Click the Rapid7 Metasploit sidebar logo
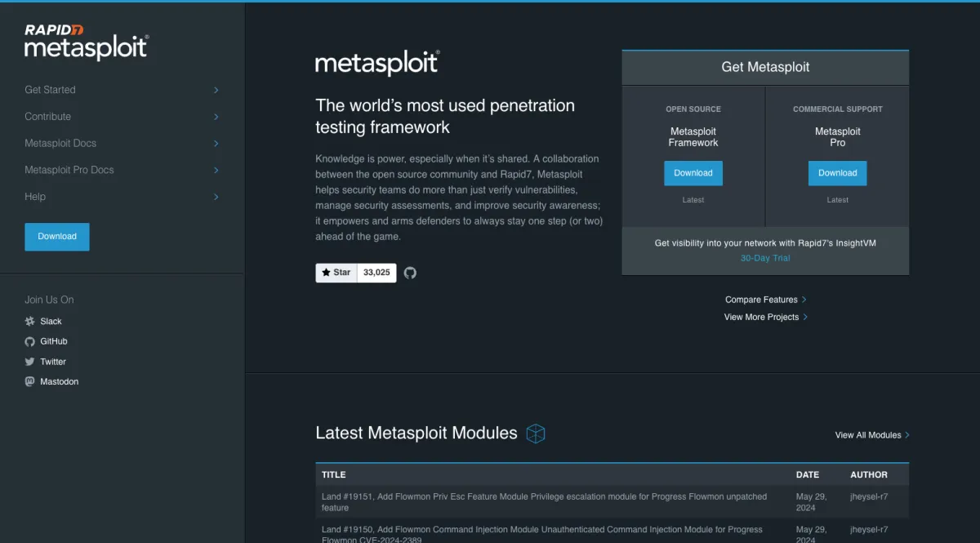This screenshot has width=980, height=543. (87, 42)
